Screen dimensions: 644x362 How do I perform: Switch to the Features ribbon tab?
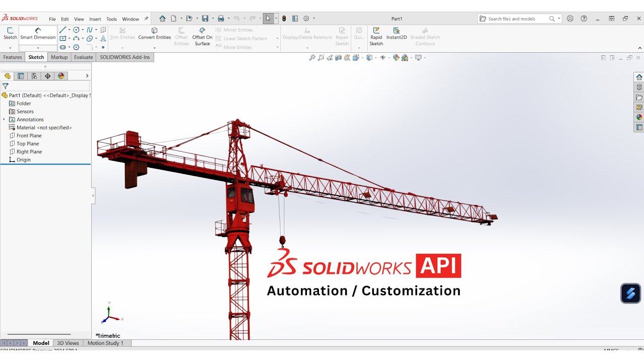[x=13, y=57]
